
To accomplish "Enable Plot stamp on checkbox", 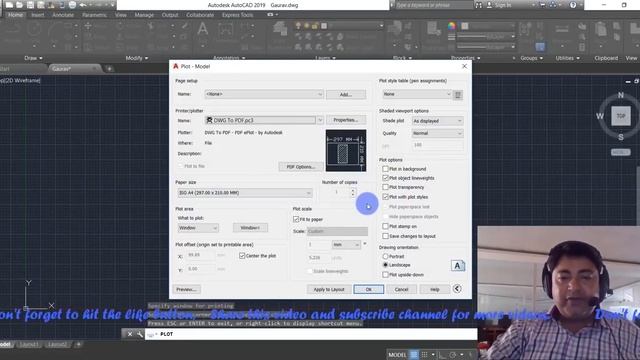I will [385, 226].
